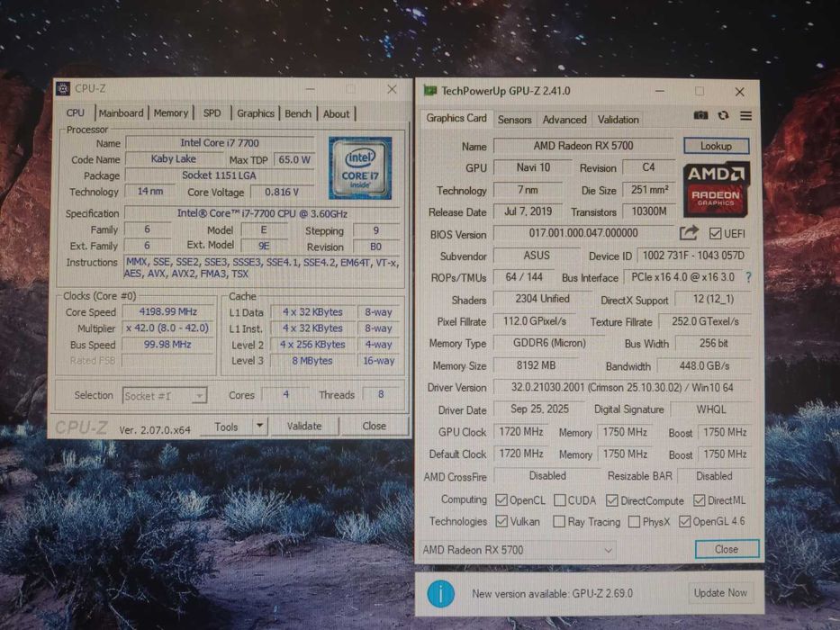840x630 pixels.
Task: Toggle the OpenGL 4.6 checkbox
Action: pos(684,521)
